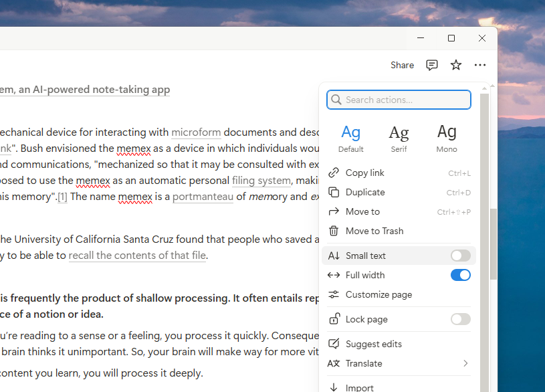Image resolution: width=545 pixels, height=392 pixels.
Task: Click the Move to menu label
Action: click(x=362, y=211)
